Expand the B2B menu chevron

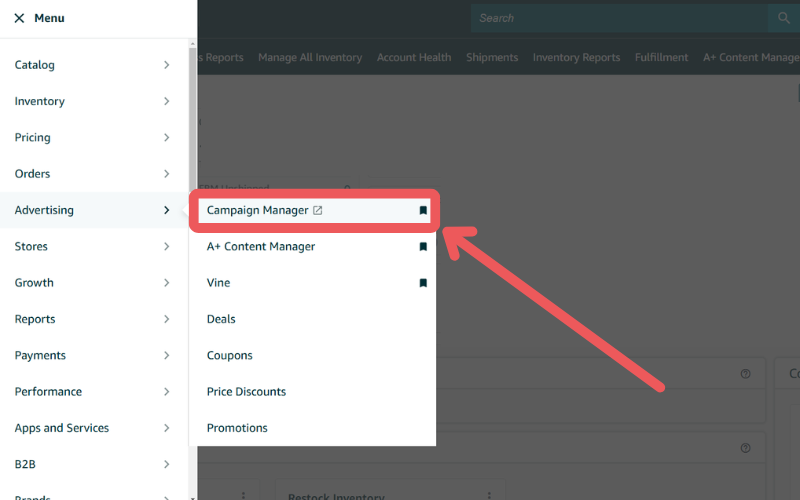pyautogui.click(x=166, y=464)
